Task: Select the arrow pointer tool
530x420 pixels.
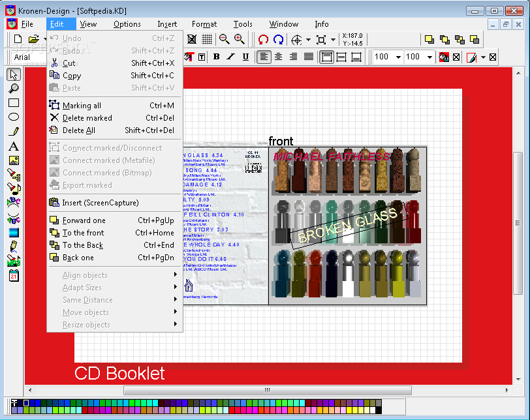Action: (x=14, y=74)
